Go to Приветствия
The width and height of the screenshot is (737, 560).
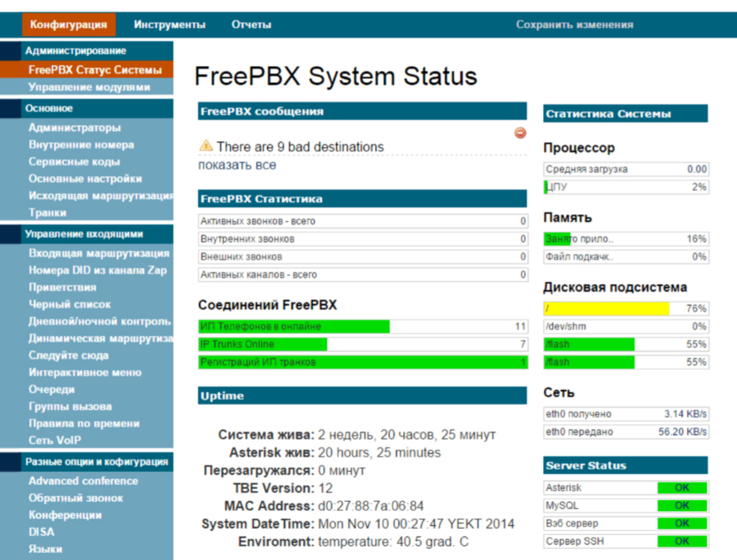click(63, 287)
